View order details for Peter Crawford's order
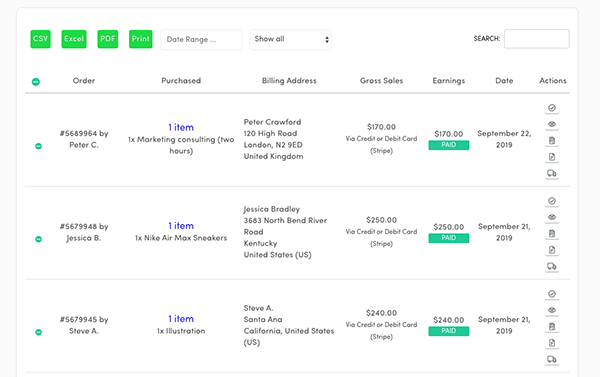Image resolution: width=600 pixels, height=377 pixels. pyautogui.click(x=552, y=124)
